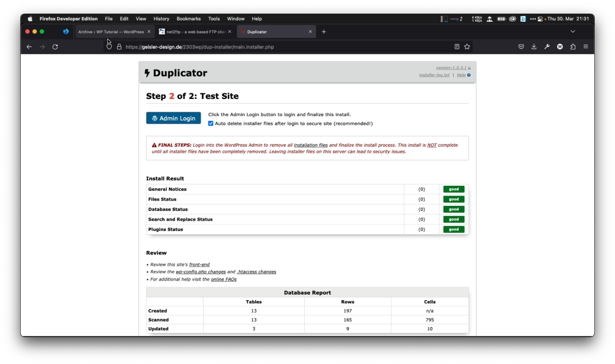Viewport: 615px width, 364px height.
Task: Open developer tools wrench icon
Action: pos(547,47)
